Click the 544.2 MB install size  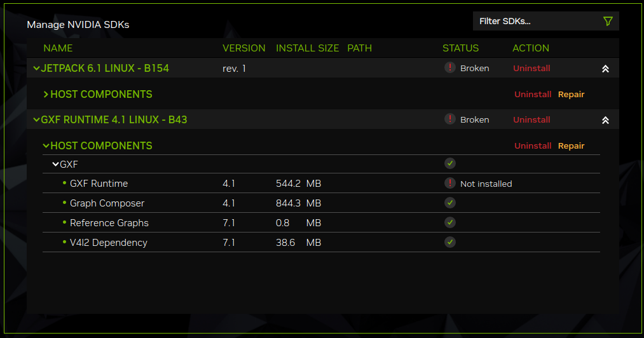click(299, 184)
